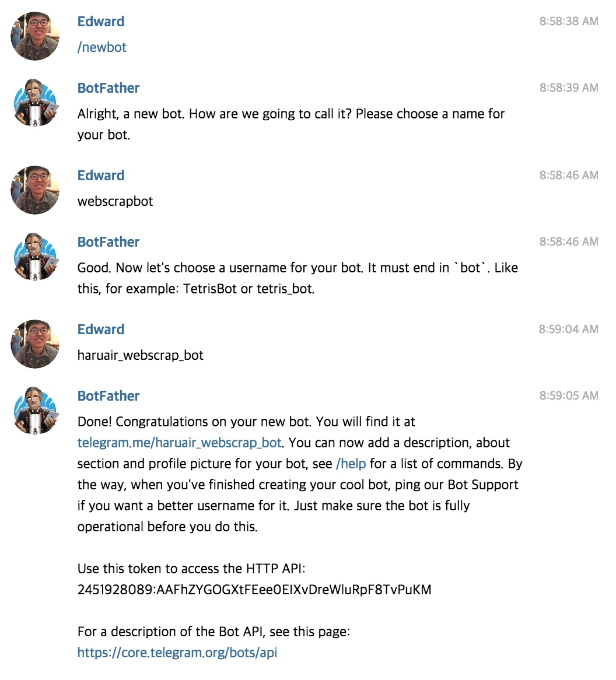This screenshot has width=616, height=680.
Task: Click the 8:59:04 AM timestamp
Action: 568,329
